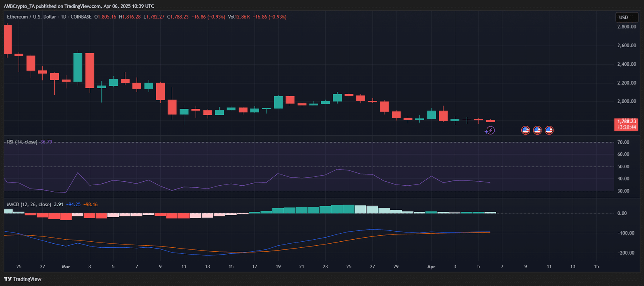The width and height of the screenshot is (644, 286).
Task: Click the purple lightning bolt news icon
Action: tap(490, 130)
